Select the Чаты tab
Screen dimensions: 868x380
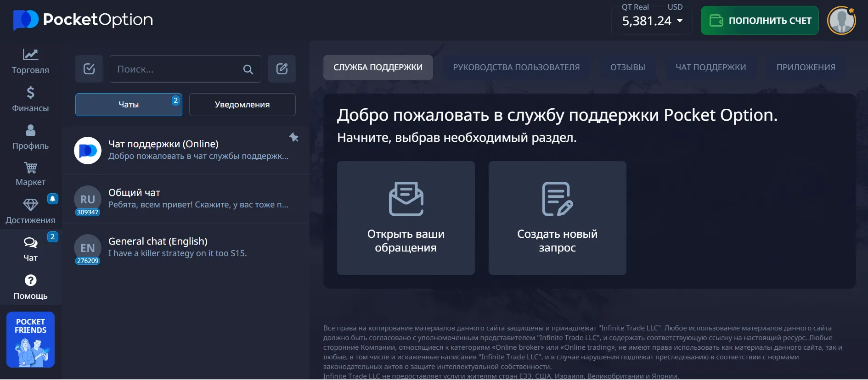(129, 105)
